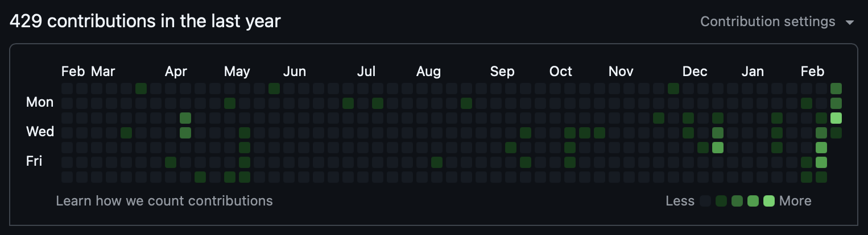Click the Dec month label
Viewport: 868px width, 235px height.
[695, 72]
